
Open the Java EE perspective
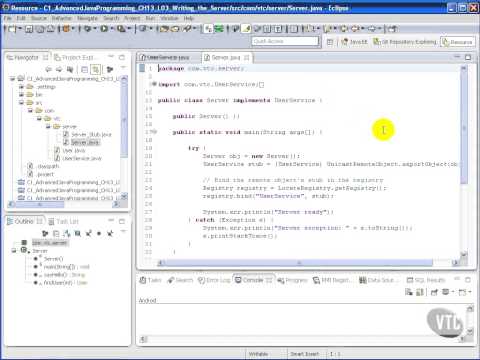[354, 42]
